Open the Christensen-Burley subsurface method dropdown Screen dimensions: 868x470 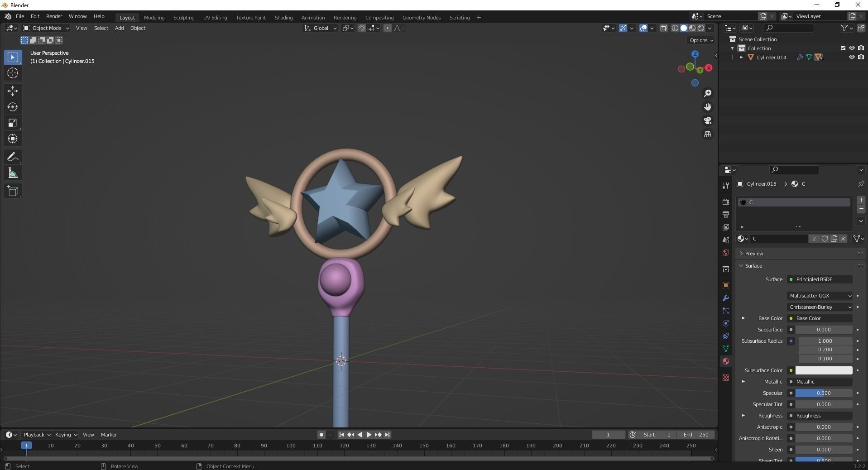(820, 307)
